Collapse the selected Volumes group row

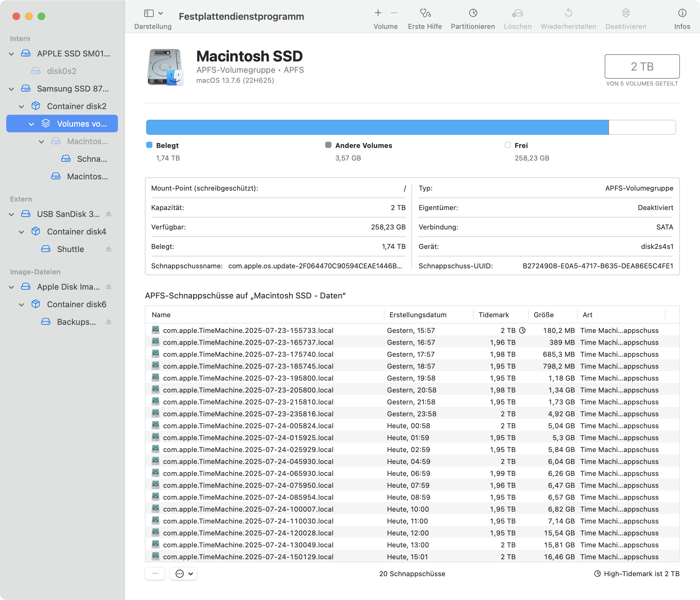click(x=31, y=124)
